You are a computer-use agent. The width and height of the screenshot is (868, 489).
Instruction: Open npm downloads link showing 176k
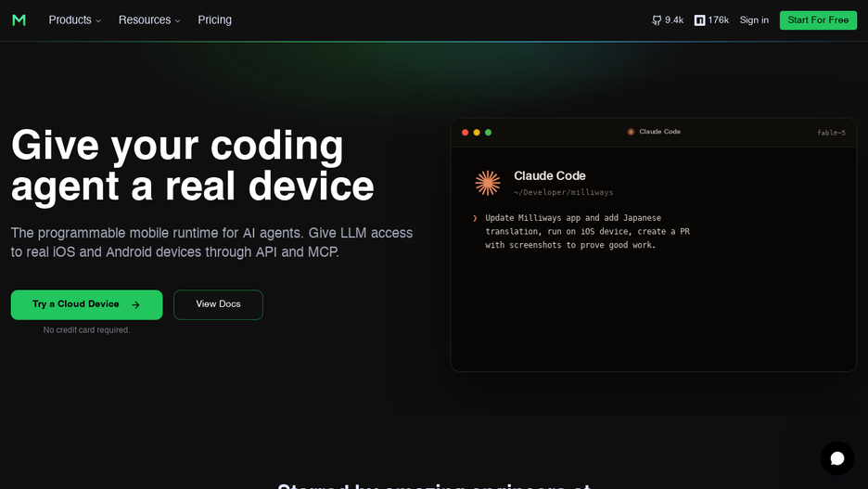711,19
